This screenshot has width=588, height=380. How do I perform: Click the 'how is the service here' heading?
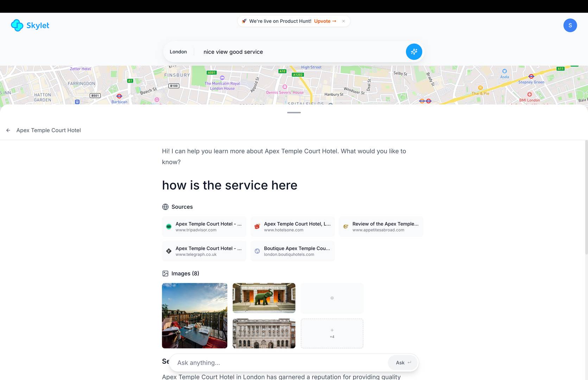[x=230, y=185]
